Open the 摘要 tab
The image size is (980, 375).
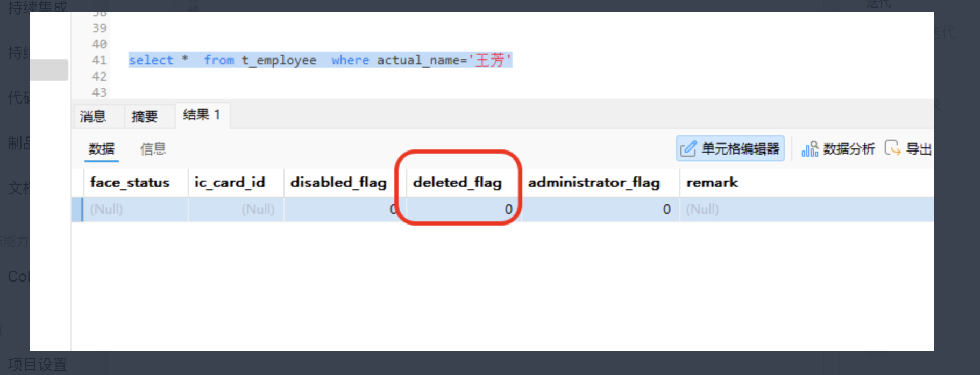click(144, 117)
